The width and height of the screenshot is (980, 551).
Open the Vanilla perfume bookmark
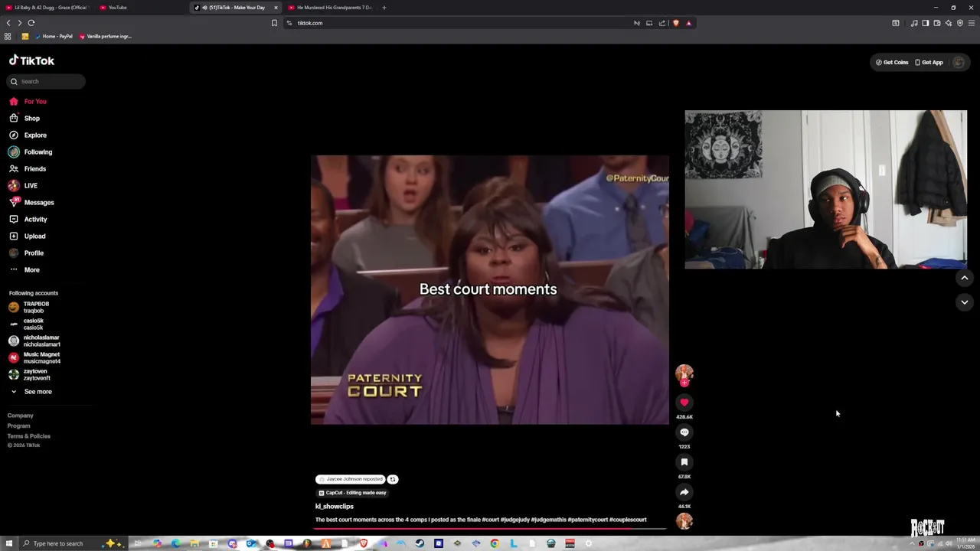[x=106, y=36]
